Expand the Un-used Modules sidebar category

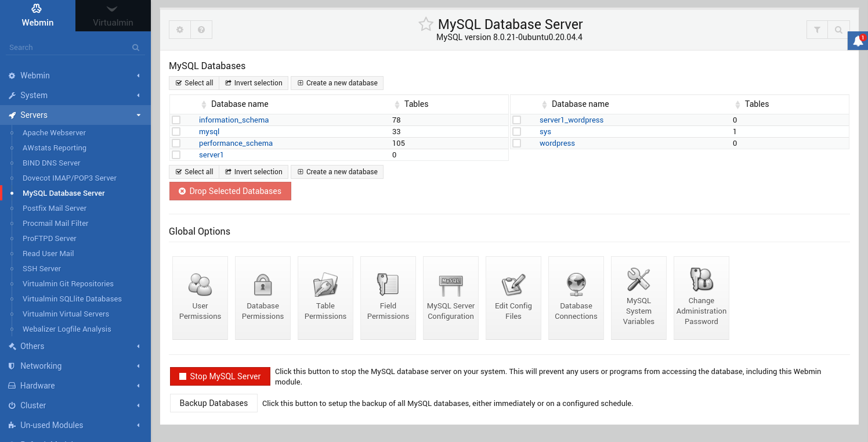click(75, 425)
